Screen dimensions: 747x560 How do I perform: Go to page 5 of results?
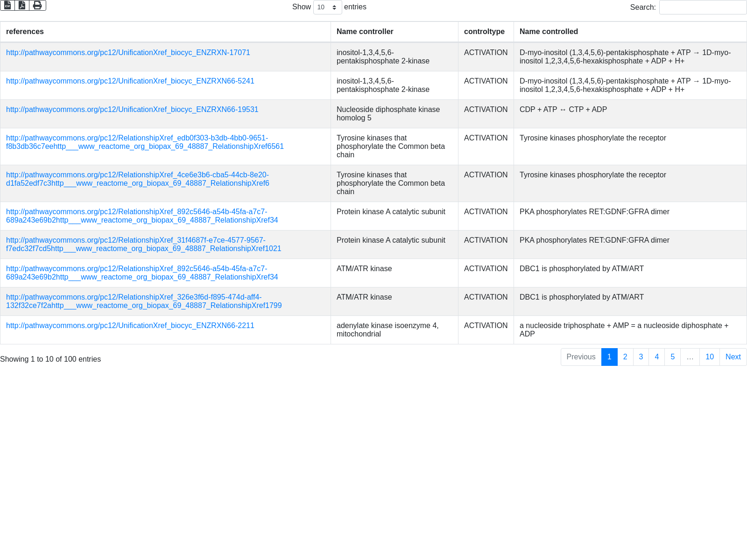pos(672,357)
